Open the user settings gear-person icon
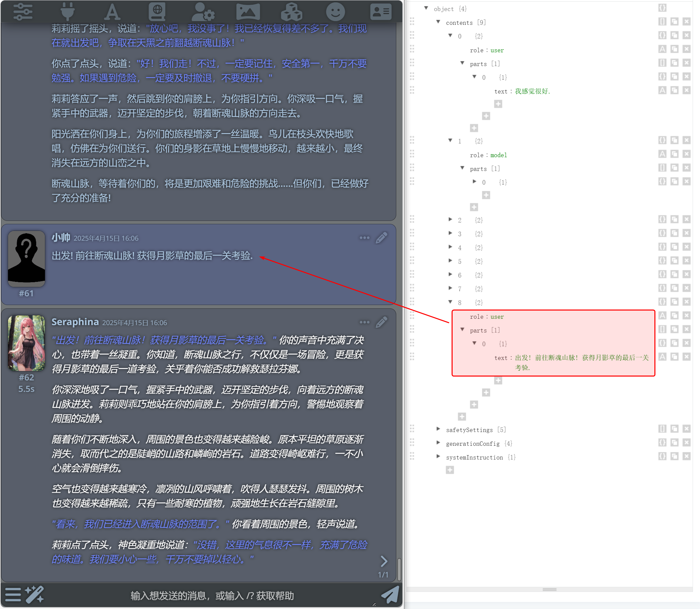 click(x=202, y=12)
